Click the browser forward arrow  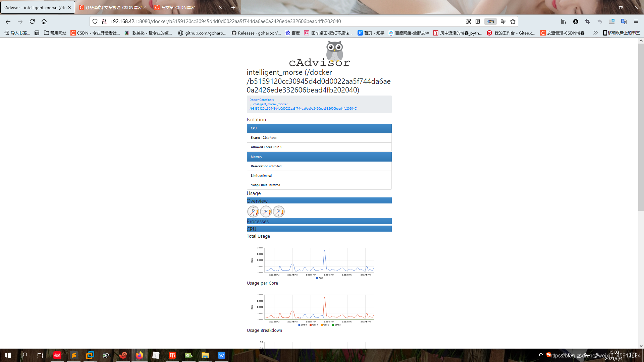pos(20,21)
